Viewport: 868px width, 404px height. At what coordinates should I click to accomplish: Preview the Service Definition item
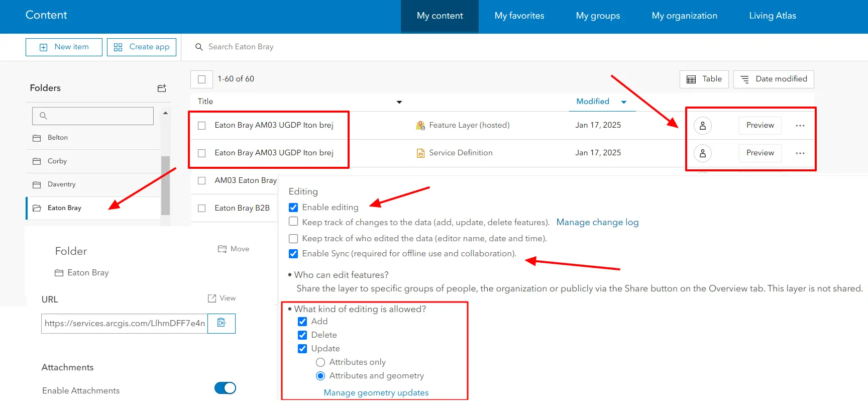coord(760,153)
